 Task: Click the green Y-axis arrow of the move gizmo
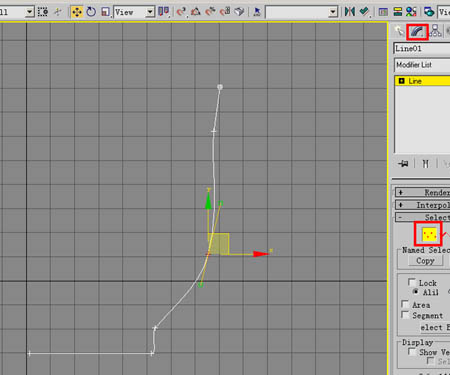(208, 201)
